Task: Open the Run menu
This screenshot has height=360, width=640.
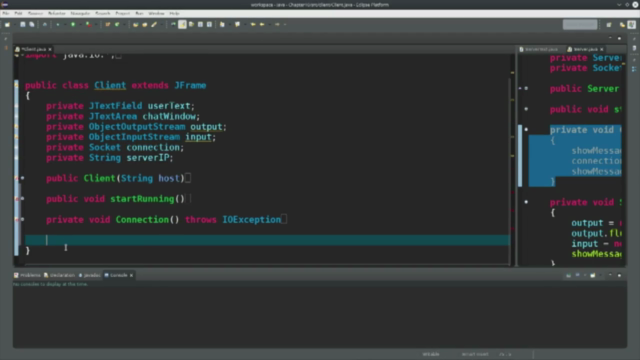Action: point(139,13)
